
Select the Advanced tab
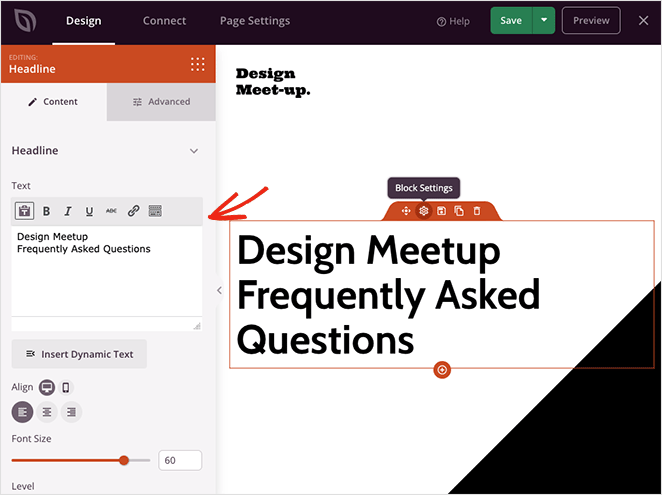[x=161, y=102]
